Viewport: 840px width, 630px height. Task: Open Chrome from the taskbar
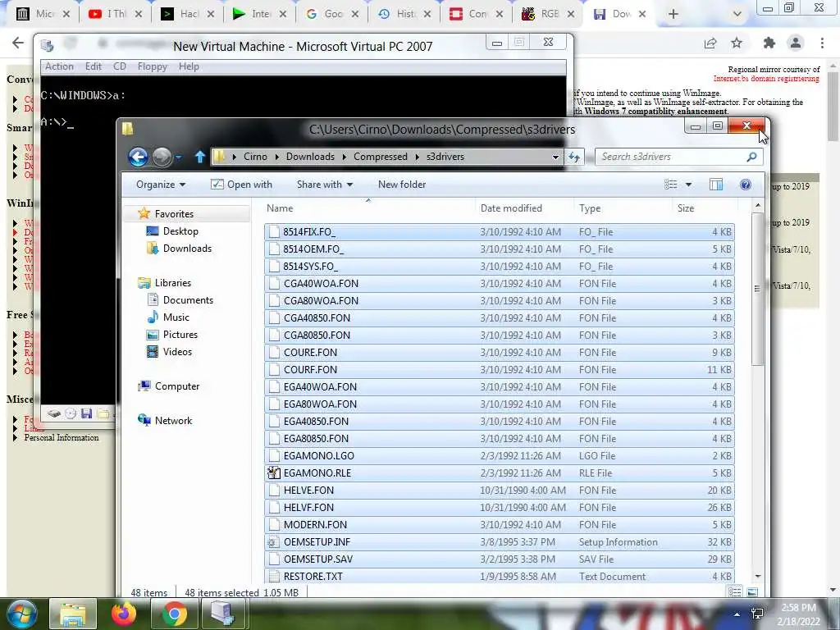(174, 614)
